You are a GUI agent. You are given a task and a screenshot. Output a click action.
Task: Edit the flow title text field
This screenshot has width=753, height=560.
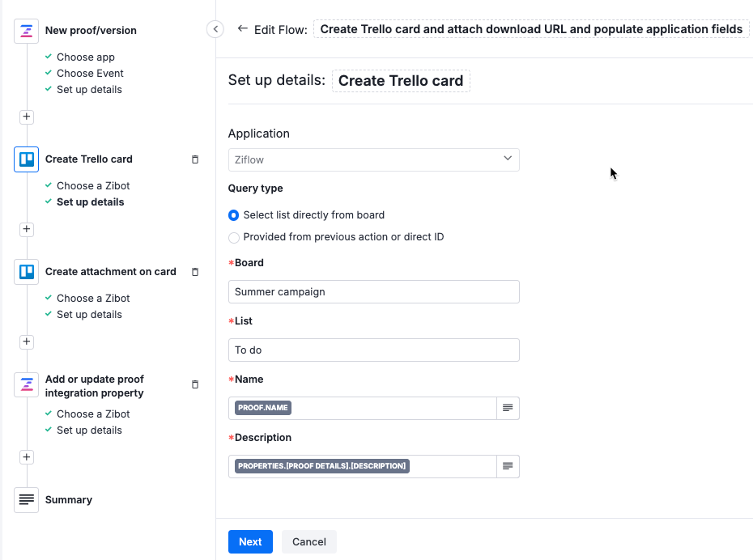(531, 29)
